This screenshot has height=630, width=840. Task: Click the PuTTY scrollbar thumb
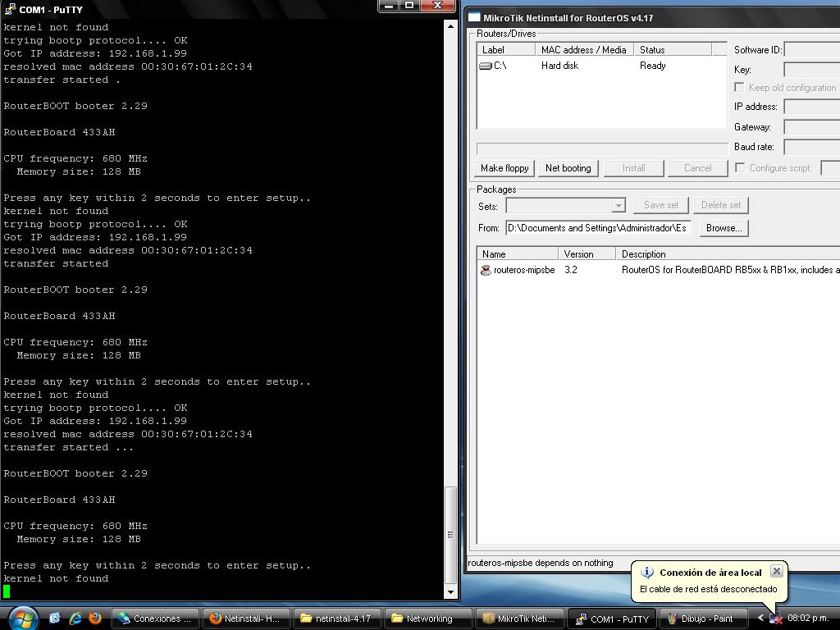point(450,535)
